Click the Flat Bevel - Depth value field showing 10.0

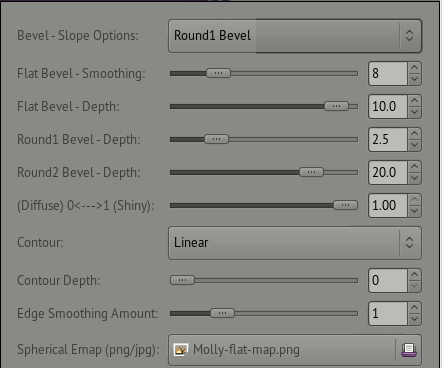388,106
